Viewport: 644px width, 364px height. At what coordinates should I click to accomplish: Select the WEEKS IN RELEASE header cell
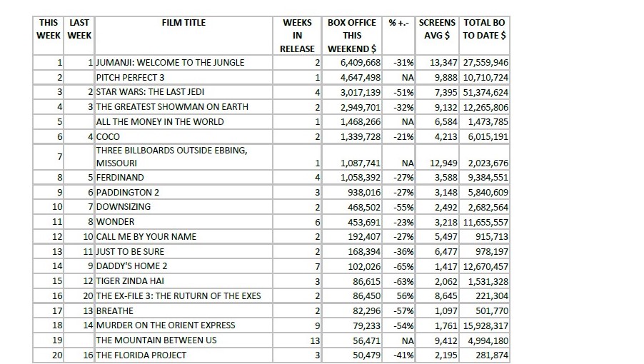297,36
